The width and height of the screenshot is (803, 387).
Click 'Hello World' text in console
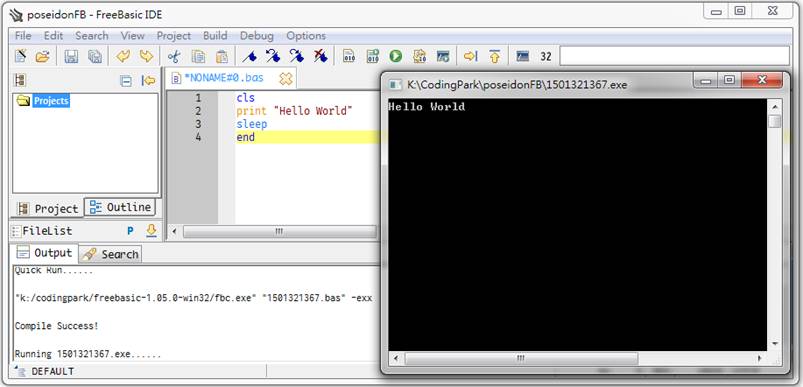(x=427, y=107)
